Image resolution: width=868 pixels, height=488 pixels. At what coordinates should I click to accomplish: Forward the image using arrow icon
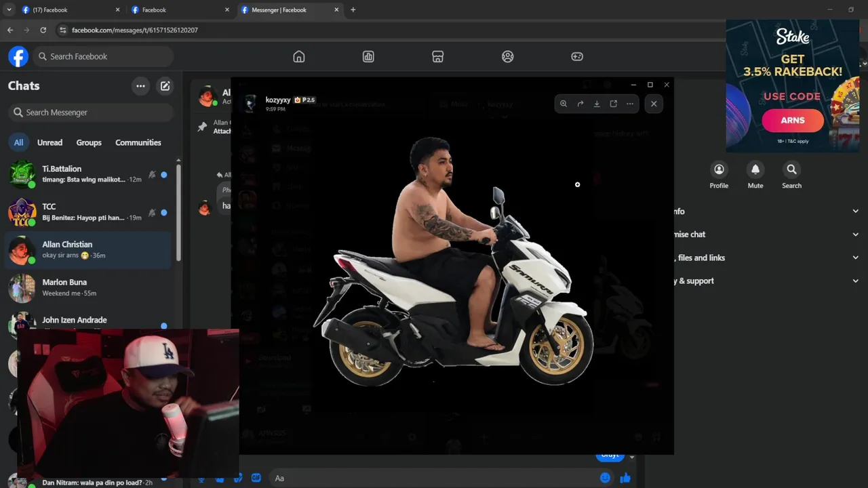(580, 104)
